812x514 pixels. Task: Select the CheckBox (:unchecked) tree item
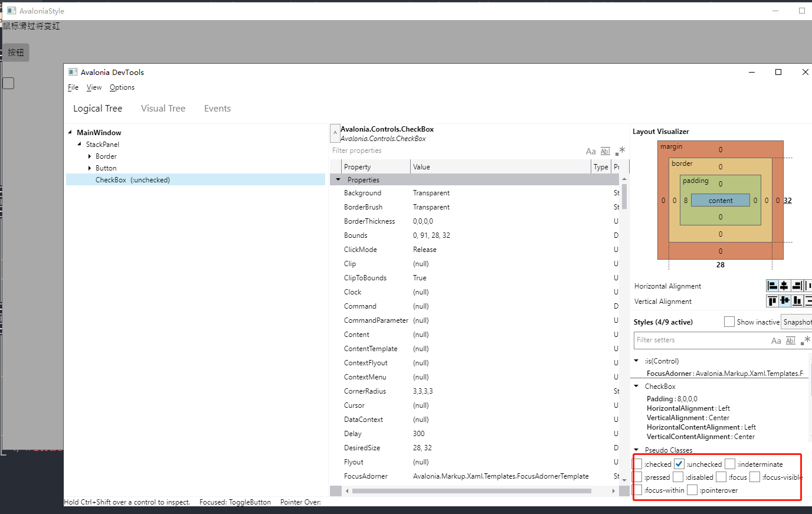[195, 180]
